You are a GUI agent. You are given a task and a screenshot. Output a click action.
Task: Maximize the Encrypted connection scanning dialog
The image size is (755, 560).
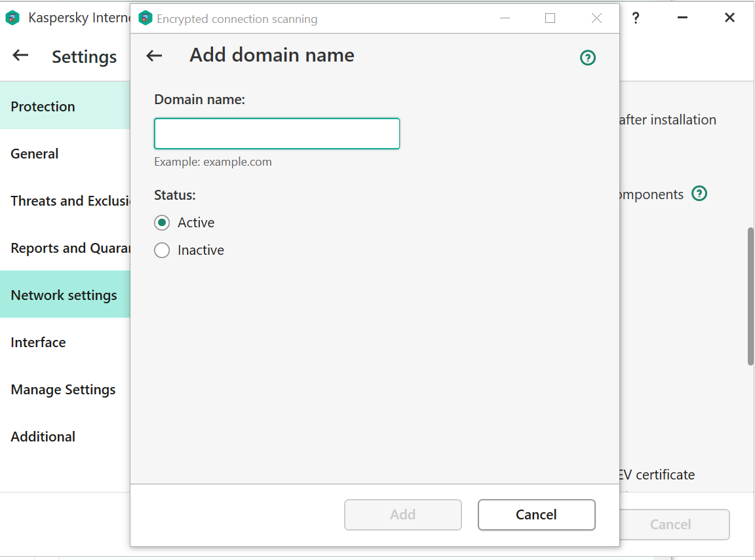pos(550,18)
